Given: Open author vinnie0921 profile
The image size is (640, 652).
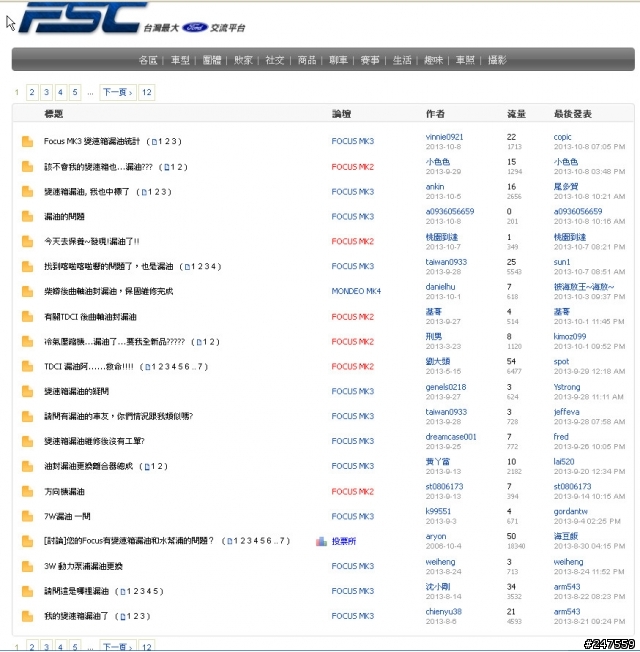Looking at the screenshot, I should coord(445,137).
